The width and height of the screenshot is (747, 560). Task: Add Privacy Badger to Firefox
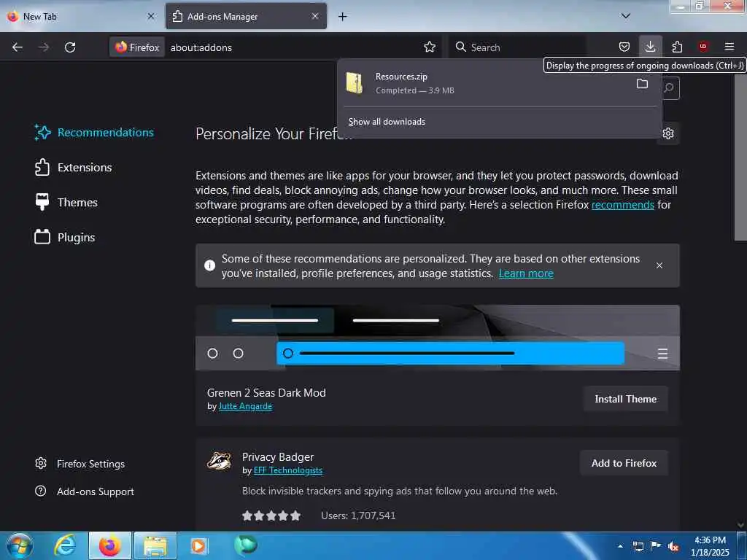click(x=624, y=463)
